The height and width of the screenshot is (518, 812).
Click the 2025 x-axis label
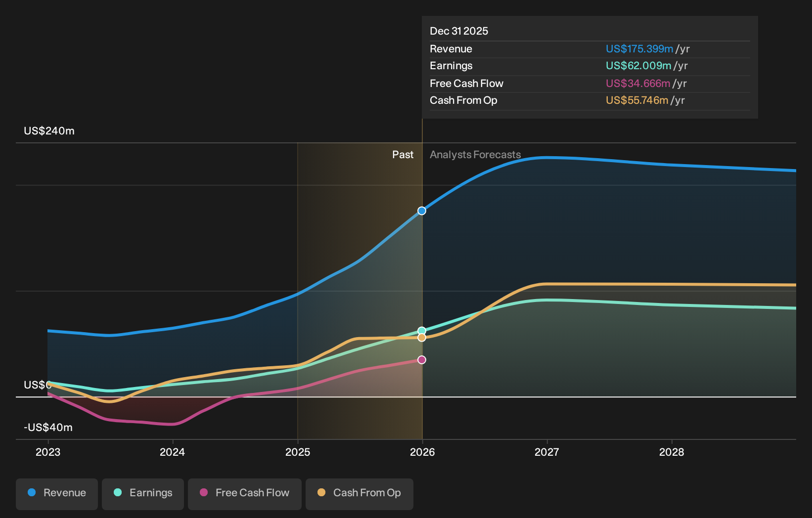(x=298, y=452)
